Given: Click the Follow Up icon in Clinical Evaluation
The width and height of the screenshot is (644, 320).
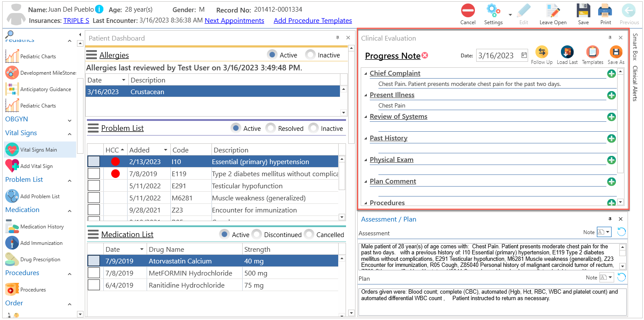Looking at the screenshot, I should (541, 55).
